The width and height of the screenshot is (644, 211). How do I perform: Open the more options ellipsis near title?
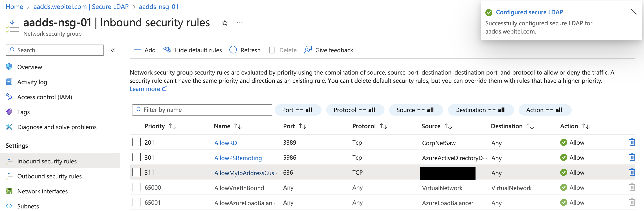pyautogui.click(x=240, y=23)
